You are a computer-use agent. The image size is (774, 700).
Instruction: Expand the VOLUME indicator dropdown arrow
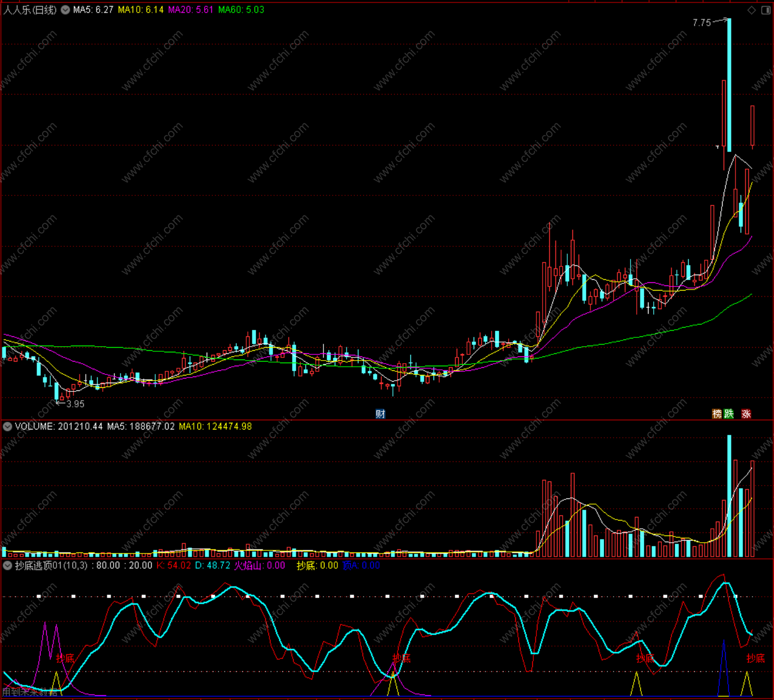[x=8, y=426]
